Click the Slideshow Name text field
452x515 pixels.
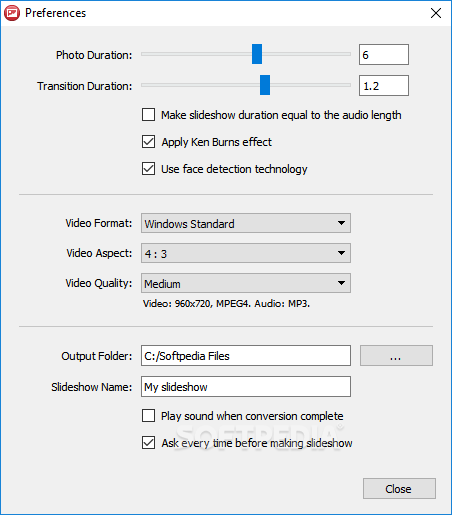(246, 386)
